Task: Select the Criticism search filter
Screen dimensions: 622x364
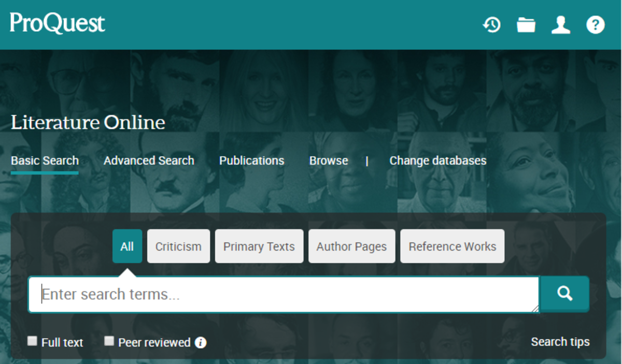Action: pyautogui.click(x=178, y=246)
